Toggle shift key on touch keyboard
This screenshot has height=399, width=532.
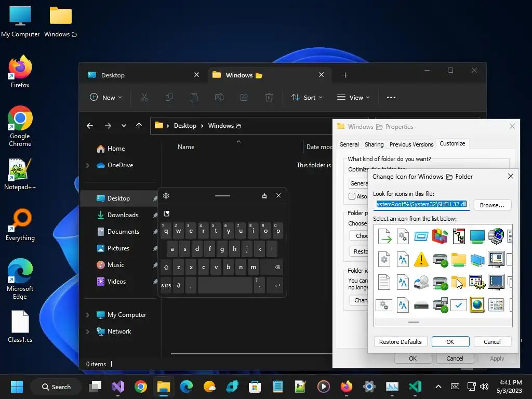pos(166,267)
